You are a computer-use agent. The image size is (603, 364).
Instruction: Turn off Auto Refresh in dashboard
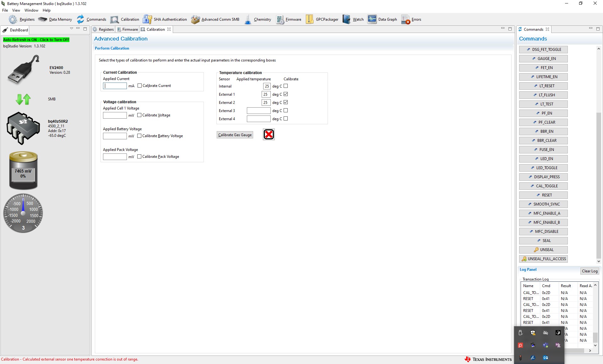point(36,40)
